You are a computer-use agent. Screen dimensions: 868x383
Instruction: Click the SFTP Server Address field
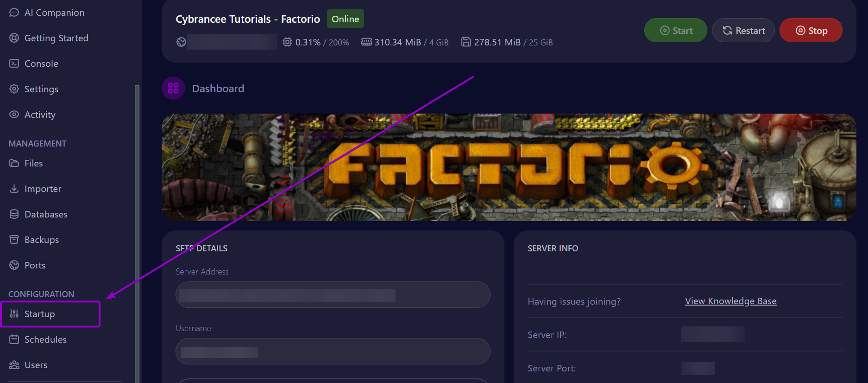pos(333,295)
